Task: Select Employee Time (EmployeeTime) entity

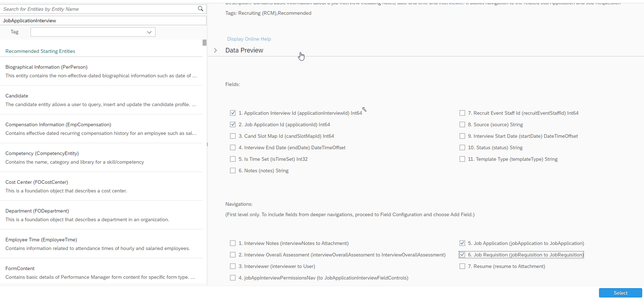Action: 101,244
